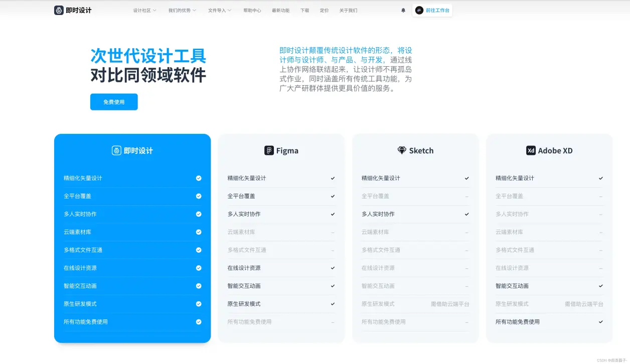The width and height of the screenshot is (630, 364).
Task: Click the blue 免费使用 button
Action: coord(114,102)
